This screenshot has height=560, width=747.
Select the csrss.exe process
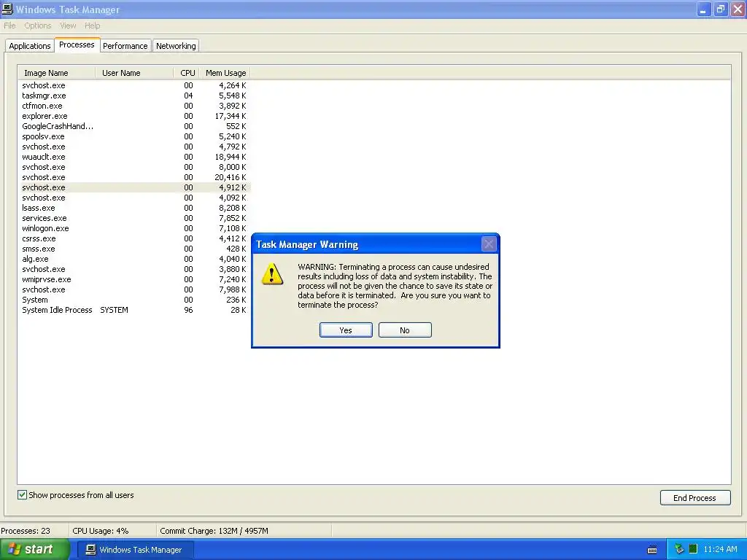pos(134,238)
